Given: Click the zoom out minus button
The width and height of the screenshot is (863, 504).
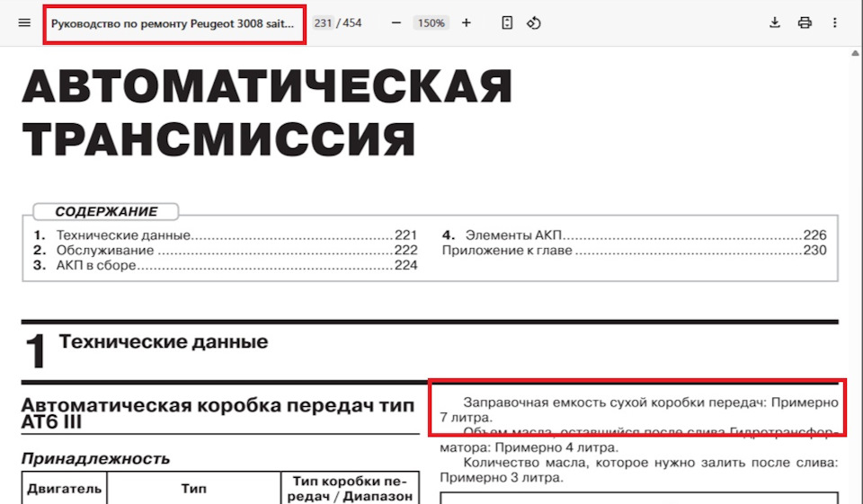Looking at the screenshot, I should pos(396,22).
